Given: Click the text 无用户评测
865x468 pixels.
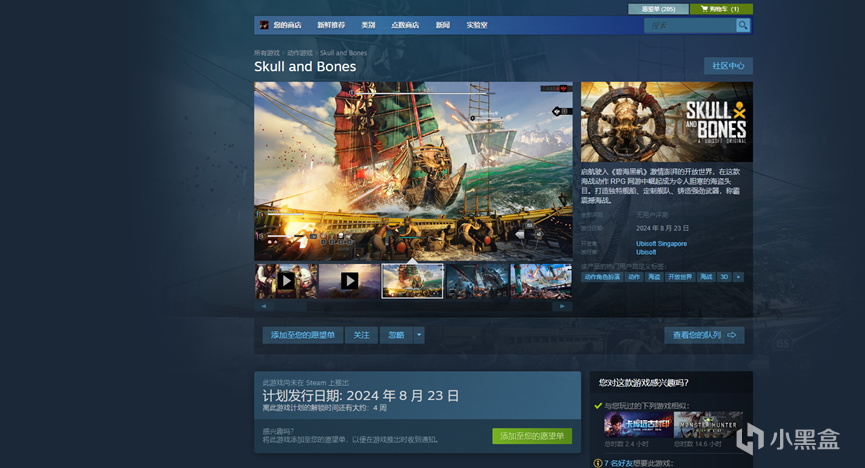Looking at the screenshot, I should coord(652,215).
